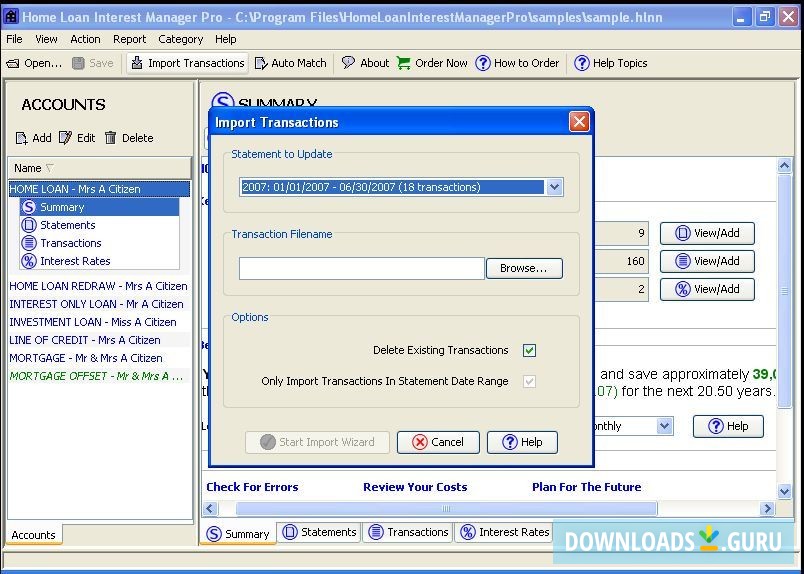
Task: Open the View menu
Action: [x=46, y=39]
